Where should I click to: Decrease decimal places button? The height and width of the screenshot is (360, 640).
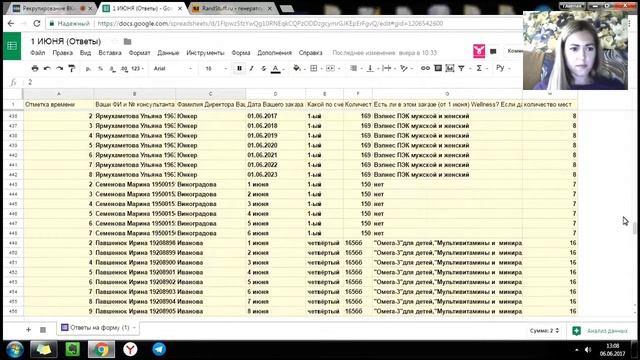coord(112,69)
